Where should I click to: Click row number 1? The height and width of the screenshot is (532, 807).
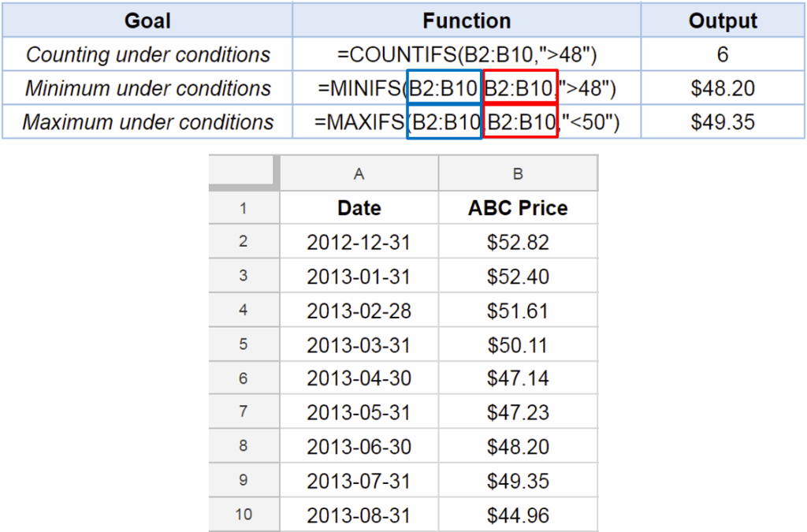click(244, 207)
